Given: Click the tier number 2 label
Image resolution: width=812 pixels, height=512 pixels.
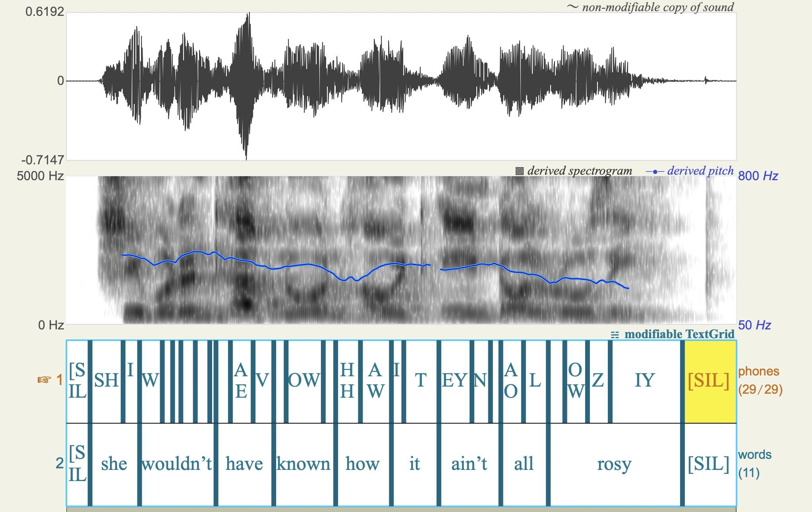Looking at the screenshot, I should (60, 463).
